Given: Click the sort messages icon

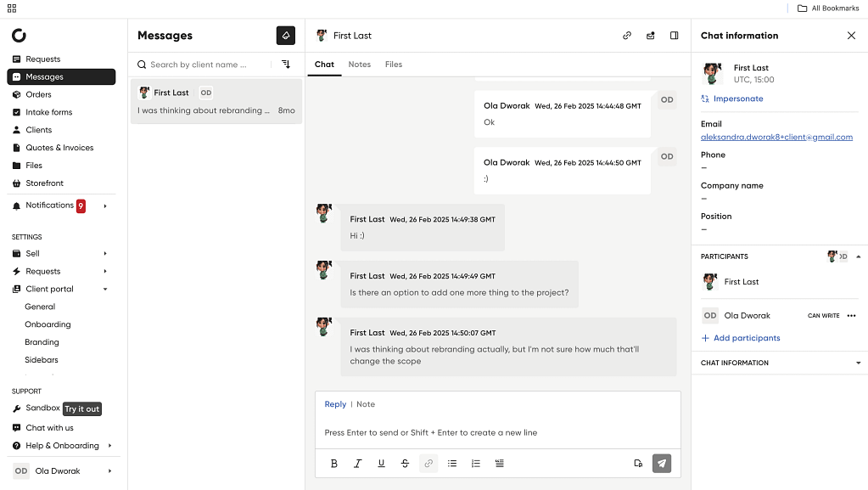Looking at the screenshot, I should [x=286, y=65].
